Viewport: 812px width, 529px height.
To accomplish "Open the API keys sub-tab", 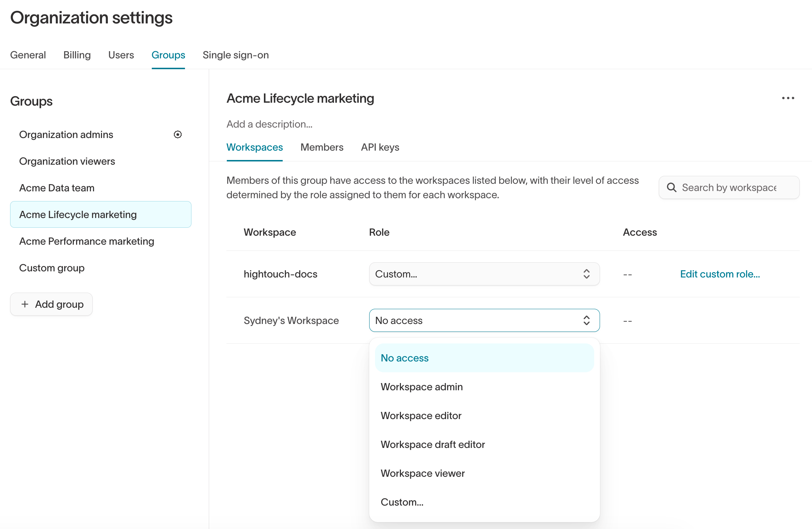I will [380, 147].
